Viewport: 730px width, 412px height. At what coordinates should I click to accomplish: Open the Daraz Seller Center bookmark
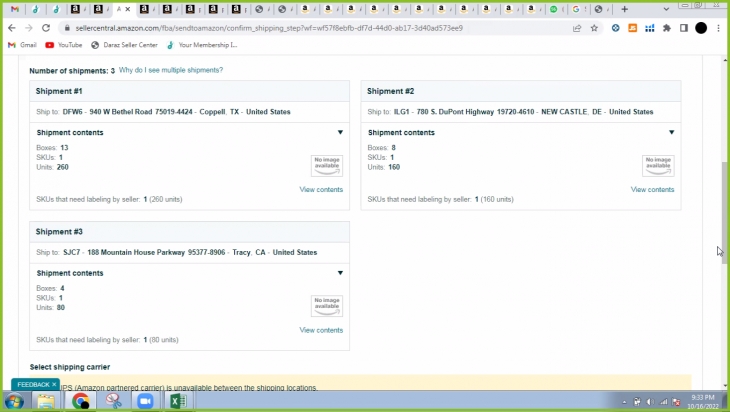(124, 45)
